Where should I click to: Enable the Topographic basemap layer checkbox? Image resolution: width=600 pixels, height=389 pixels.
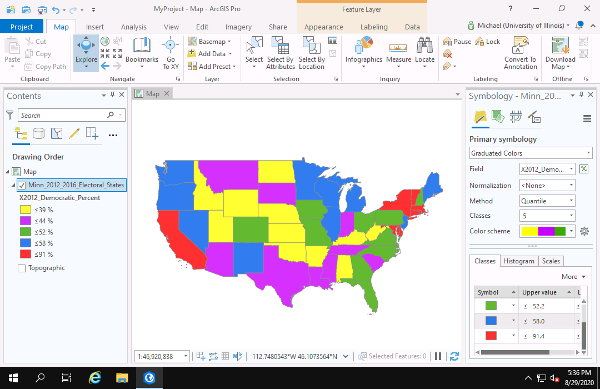22,268
